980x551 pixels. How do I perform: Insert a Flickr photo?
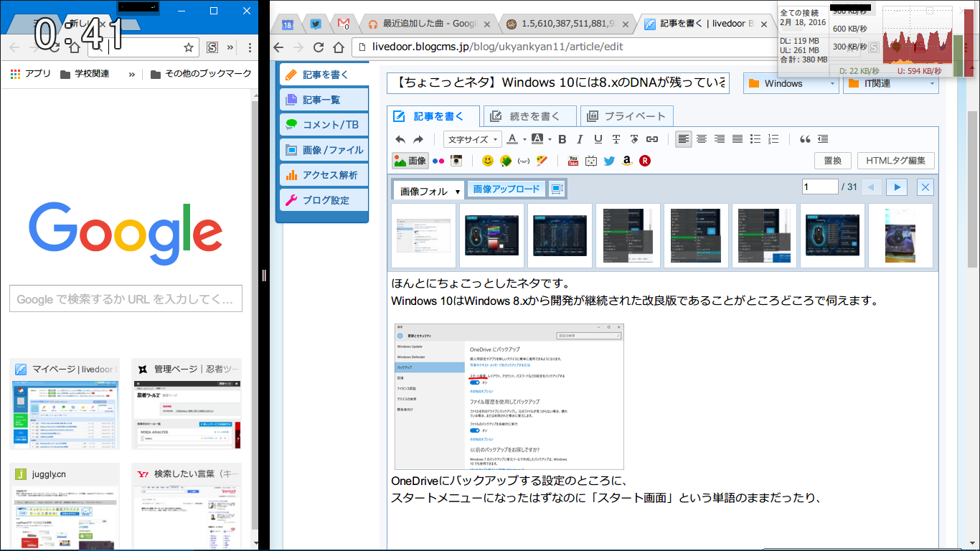coord(438,161)
